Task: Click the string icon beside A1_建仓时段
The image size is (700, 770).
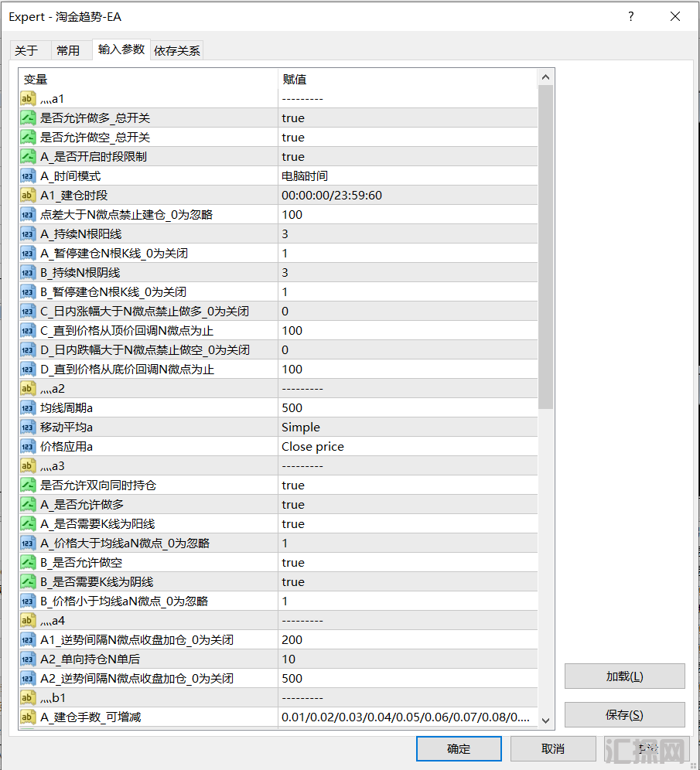Action: [28, 196]
